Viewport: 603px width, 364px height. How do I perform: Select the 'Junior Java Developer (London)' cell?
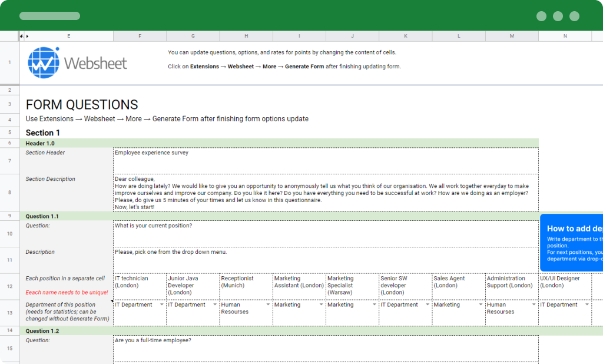(x=193, y=287)
